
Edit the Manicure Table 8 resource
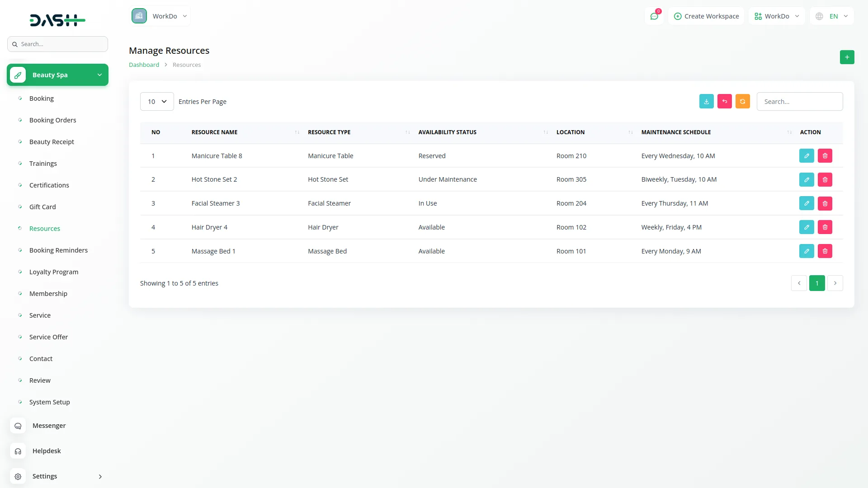point(806,155)
